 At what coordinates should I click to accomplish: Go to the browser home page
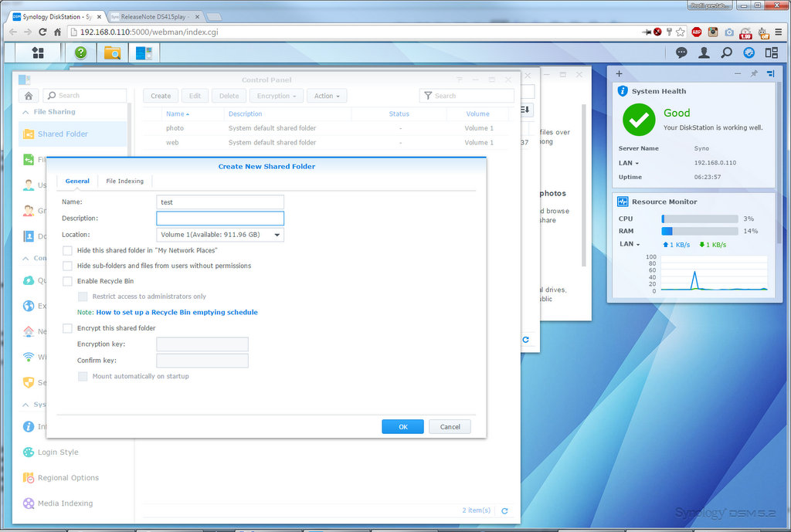pos(57,32)
